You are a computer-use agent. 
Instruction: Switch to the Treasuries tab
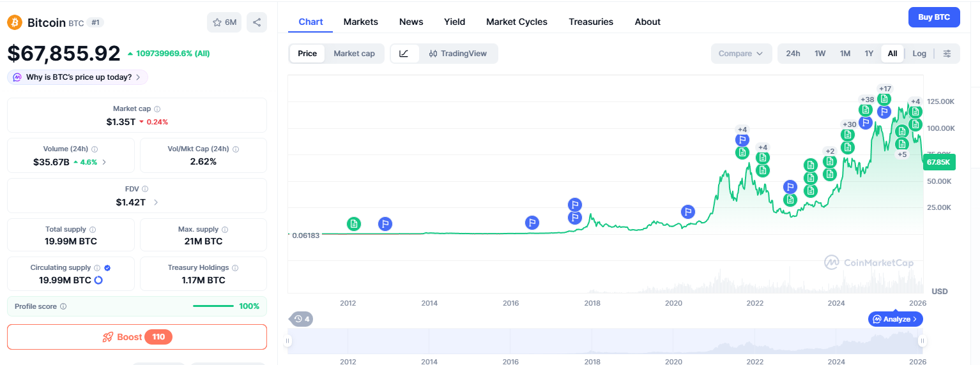point(590,22)
